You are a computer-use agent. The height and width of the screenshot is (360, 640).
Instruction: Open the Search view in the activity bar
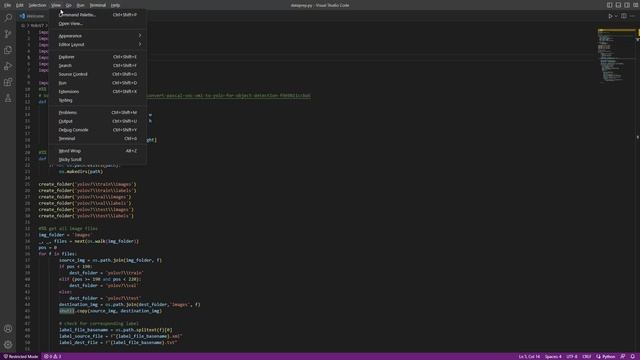click(8, 18)
